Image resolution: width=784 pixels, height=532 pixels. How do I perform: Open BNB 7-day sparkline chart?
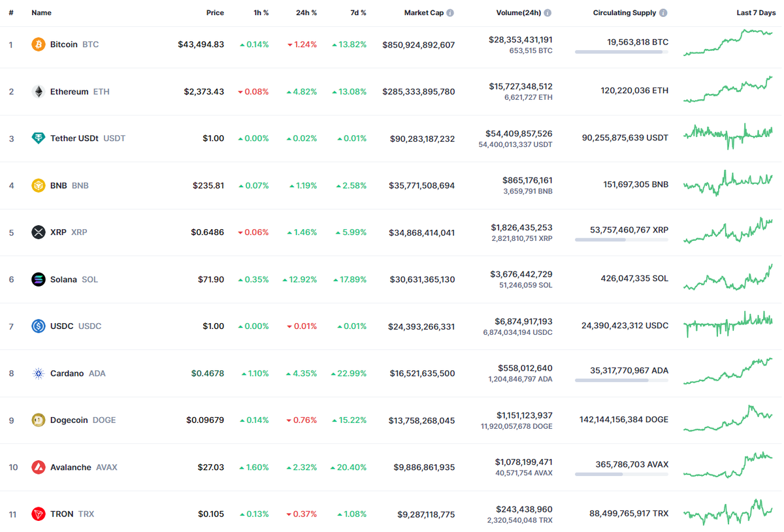pos(728,183)
